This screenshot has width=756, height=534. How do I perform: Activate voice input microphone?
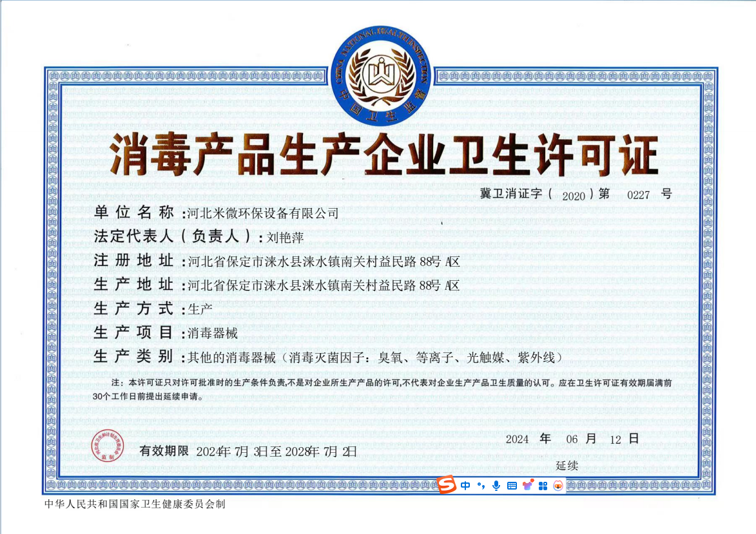496,486
